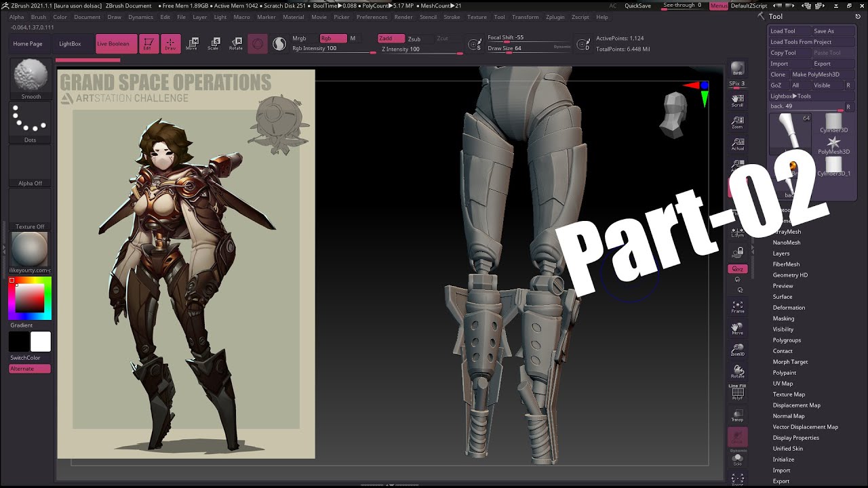This screenshot has width=868, height=488.
Task: Open the Brush menu
Action: 39,17
